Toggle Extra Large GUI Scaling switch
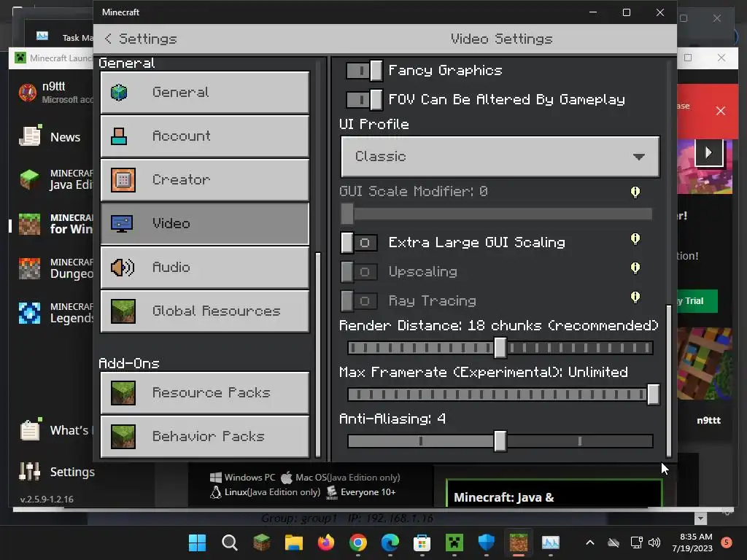 tap(359, 243)
